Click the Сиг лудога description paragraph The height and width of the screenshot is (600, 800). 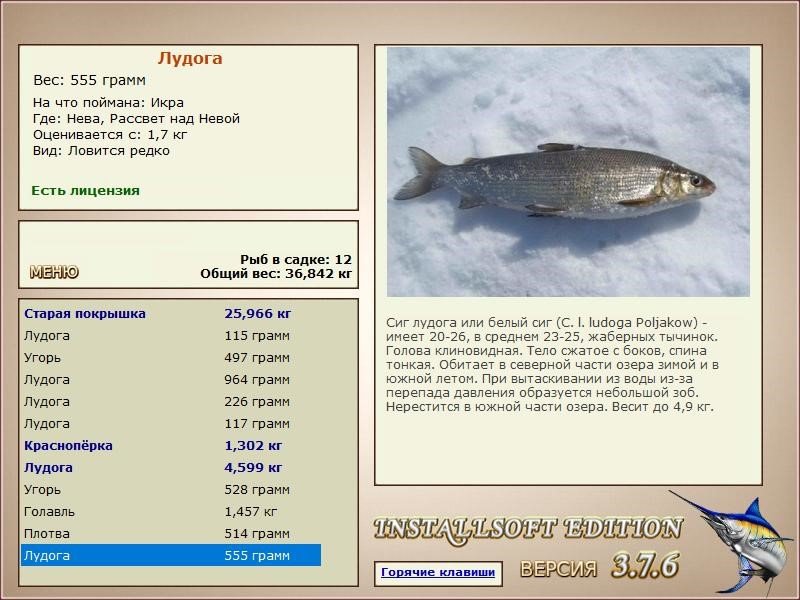[553, 364]
